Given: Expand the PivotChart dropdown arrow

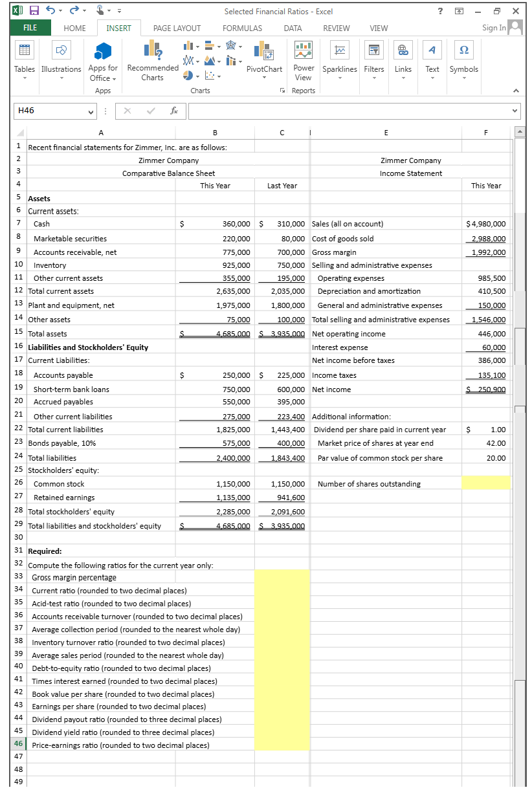Looking at the screenshot, I should (264, 78).
